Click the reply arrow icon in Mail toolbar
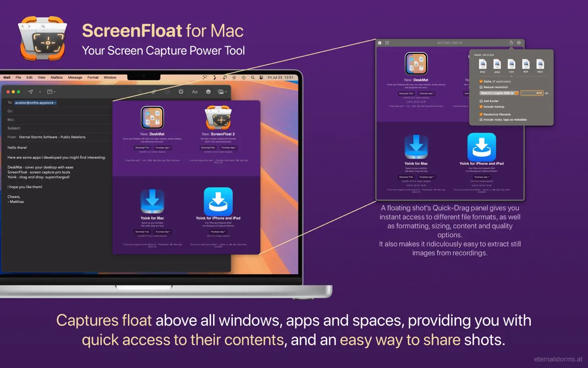588x368 pixels. point(140,92)
